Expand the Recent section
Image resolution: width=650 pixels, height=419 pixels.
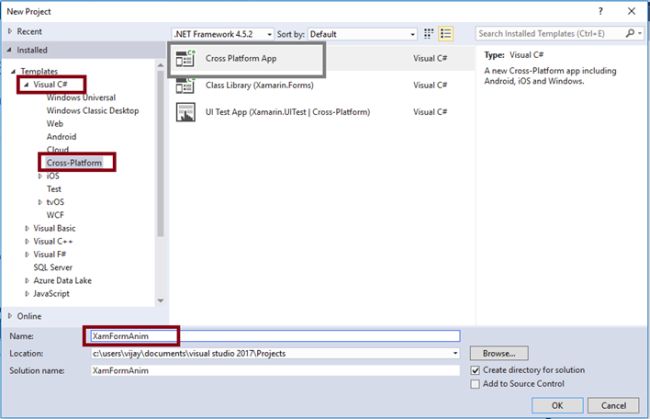tap(10, 31)
